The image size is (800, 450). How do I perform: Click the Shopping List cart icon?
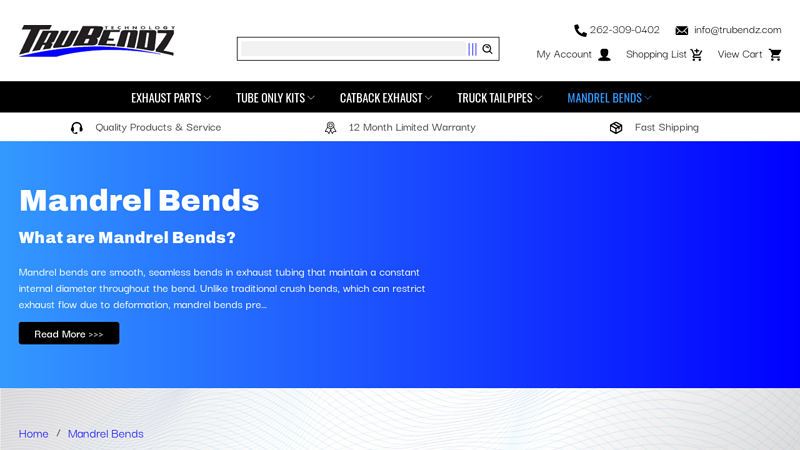[697, 55]
